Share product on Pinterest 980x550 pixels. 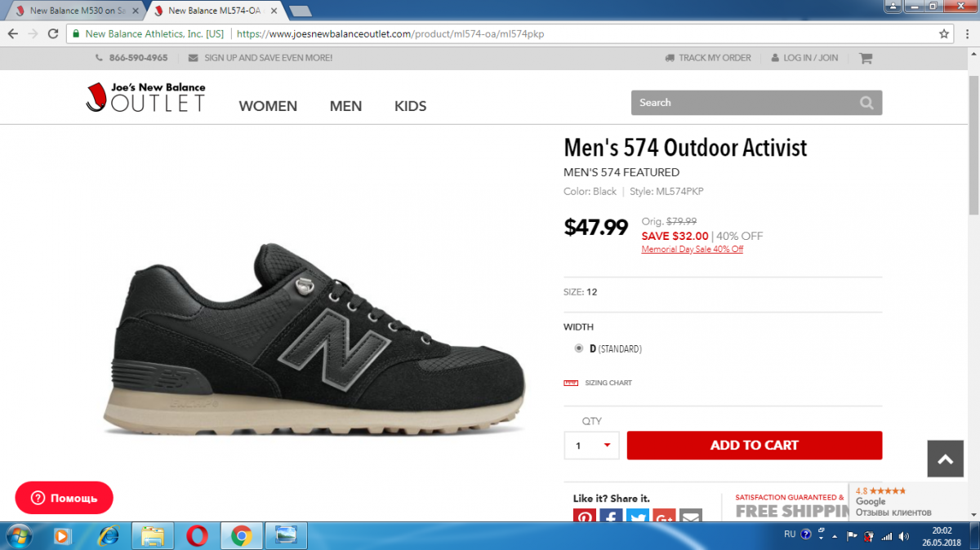585,516
